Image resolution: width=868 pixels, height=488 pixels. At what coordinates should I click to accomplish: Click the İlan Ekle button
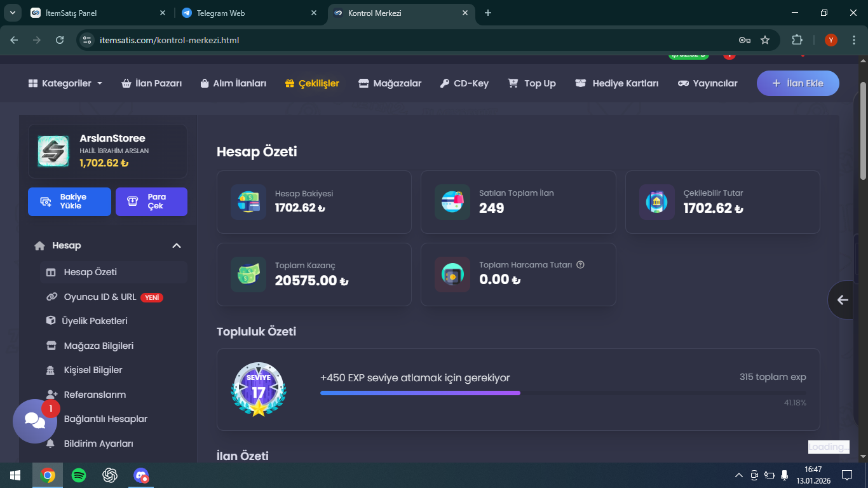798,83
